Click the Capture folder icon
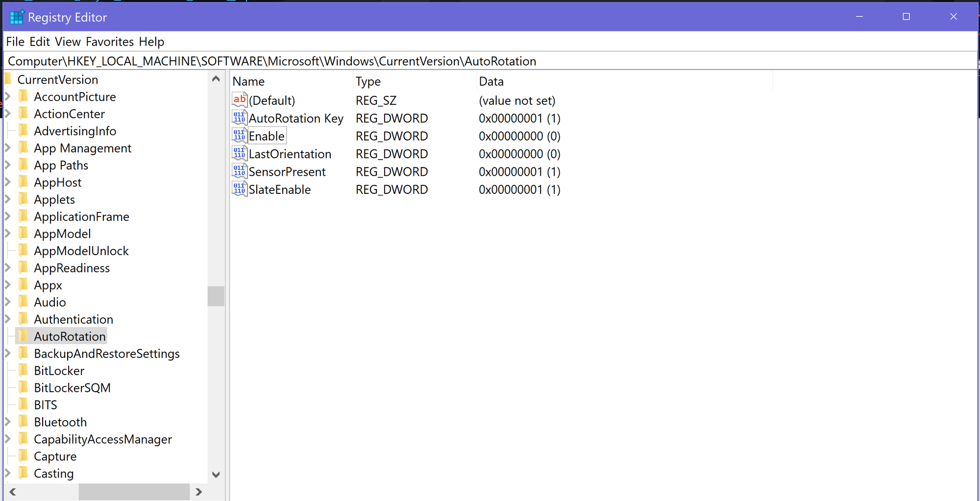The image size is (980, 501). click(23, 456)
